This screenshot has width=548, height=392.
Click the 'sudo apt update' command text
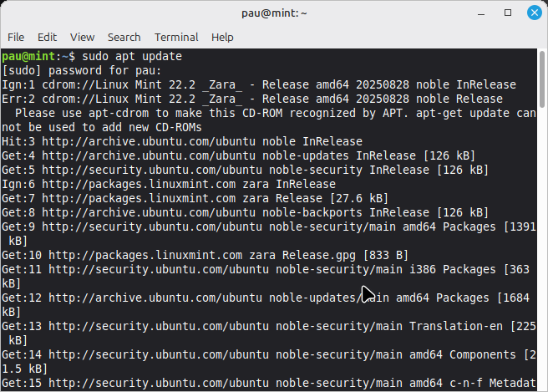pos(132,56)
